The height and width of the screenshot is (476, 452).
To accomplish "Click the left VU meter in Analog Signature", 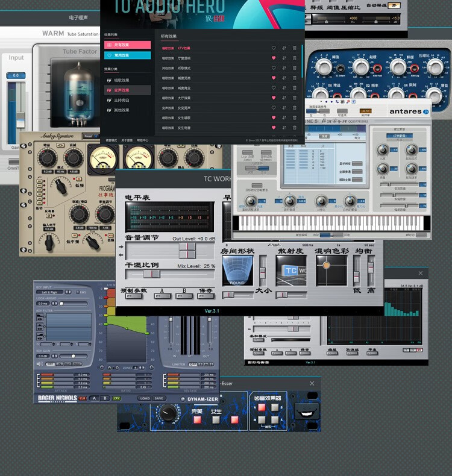I will (x=102, y=157).
